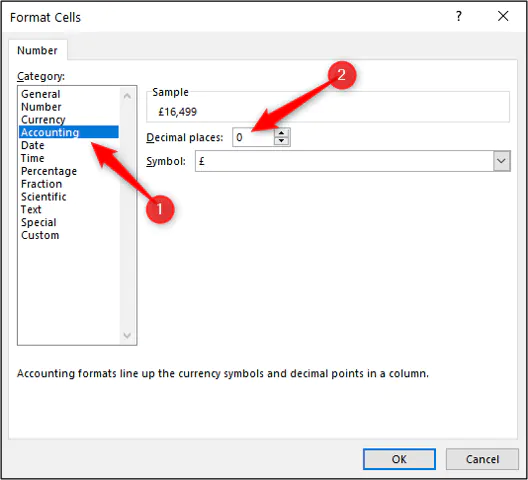528x480 pixels.
Task: Increase decimal places with up arrow
Action: [x=281, y=133]
